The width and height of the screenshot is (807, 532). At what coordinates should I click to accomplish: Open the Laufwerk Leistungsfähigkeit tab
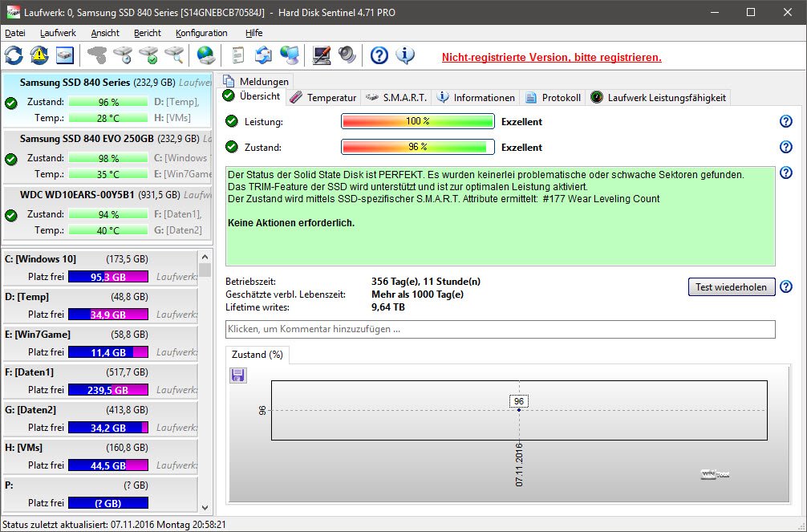[x=658, y=97]
